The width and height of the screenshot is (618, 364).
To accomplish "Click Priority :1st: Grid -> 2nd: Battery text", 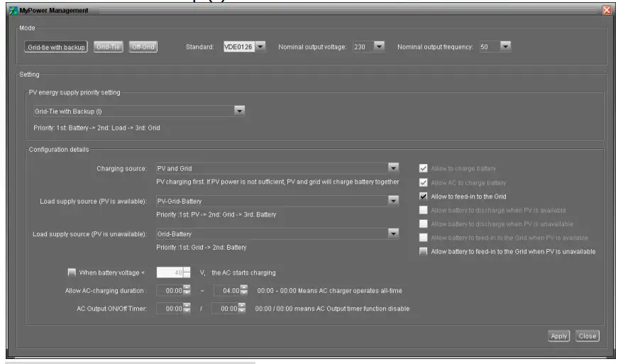I will 202,247.
